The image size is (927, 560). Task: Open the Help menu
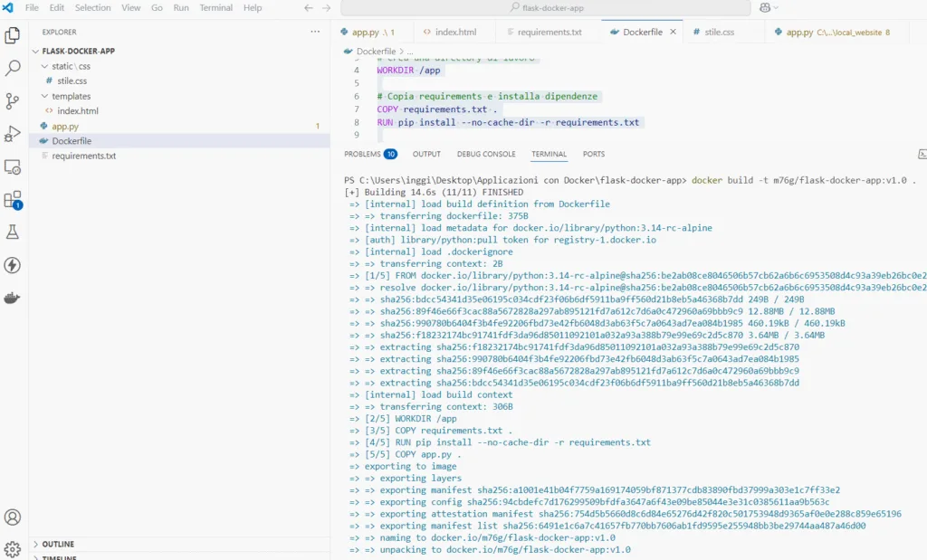point(253,7)
